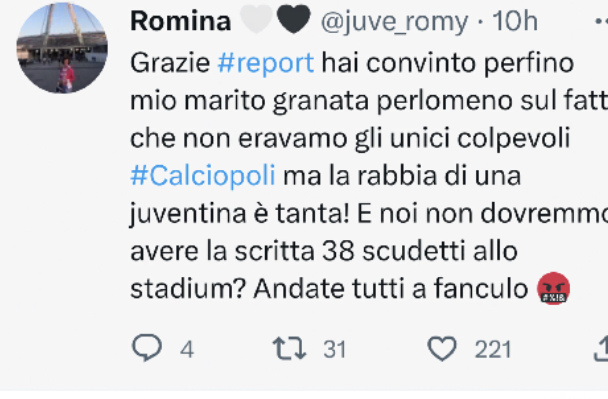This screenshot has height=399, width=608.
Task: Retweet using the arrows icon
Action: pyautogui.click(x=289, y=348)
